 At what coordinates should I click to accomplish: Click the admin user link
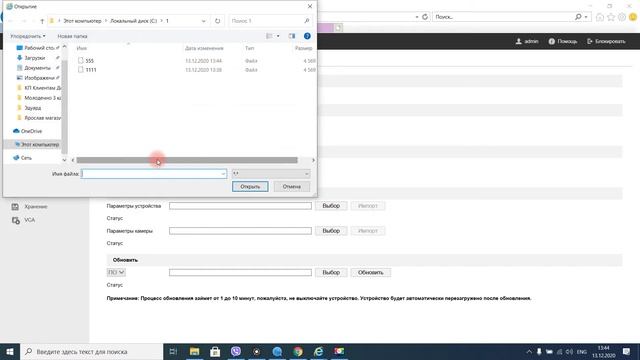coord(527,42)
